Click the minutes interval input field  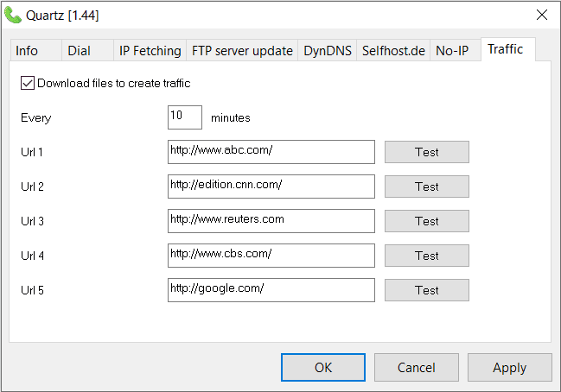(x=185, y=117)
